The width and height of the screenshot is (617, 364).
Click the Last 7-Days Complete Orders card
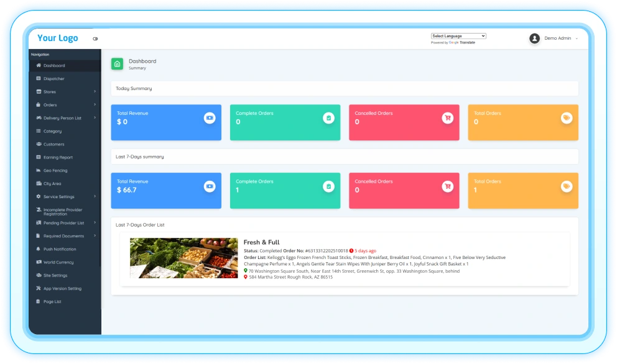[x=285, y=191]
